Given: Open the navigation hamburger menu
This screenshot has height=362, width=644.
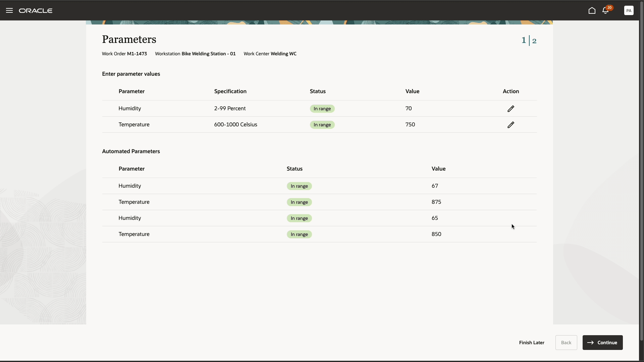Looking at the screenshot, I should pyautogui.click(x=9, y=10).
